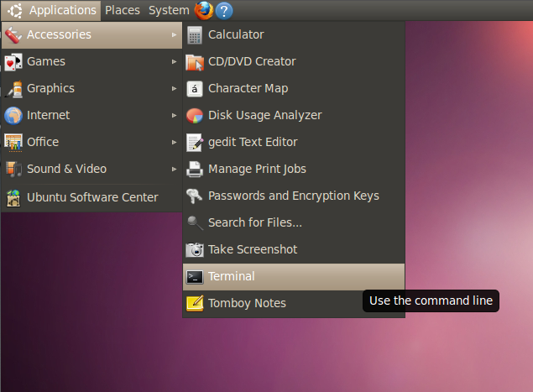Expand the Accessories submenu arrow

pyautogui.click(x=175, y=34)
